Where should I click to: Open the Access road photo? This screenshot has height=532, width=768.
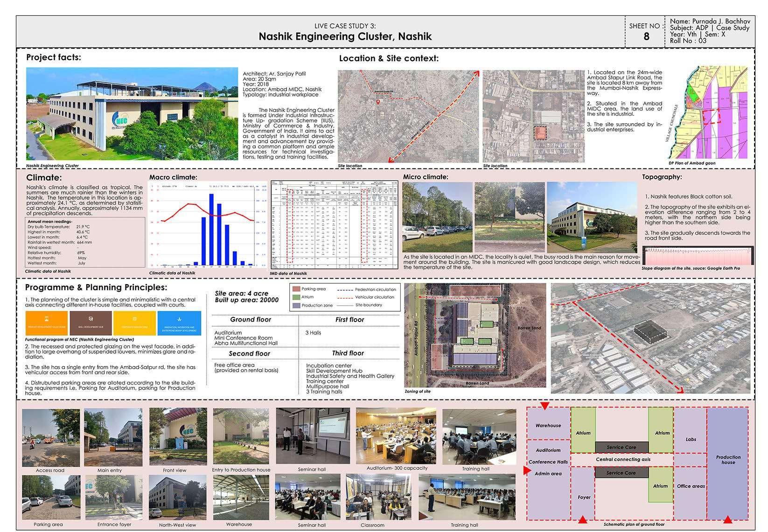[x=51, y=437]
